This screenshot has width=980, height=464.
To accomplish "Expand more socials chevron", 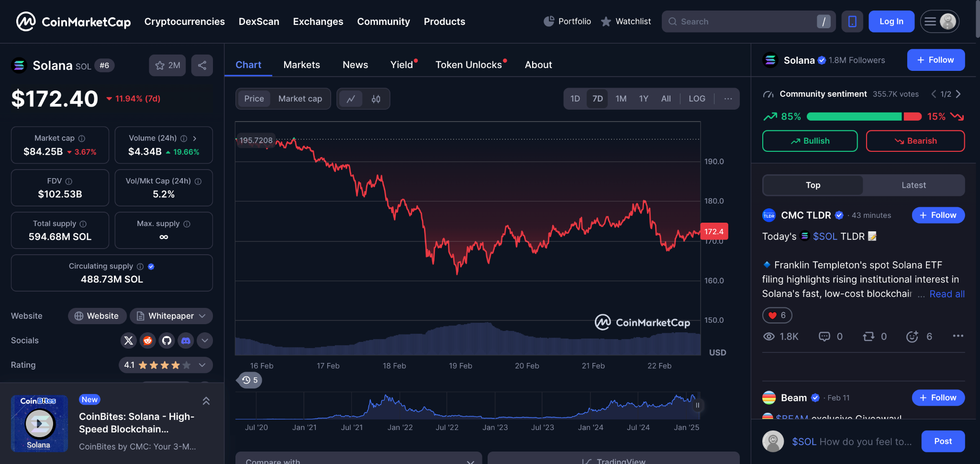I will point(205,340).
